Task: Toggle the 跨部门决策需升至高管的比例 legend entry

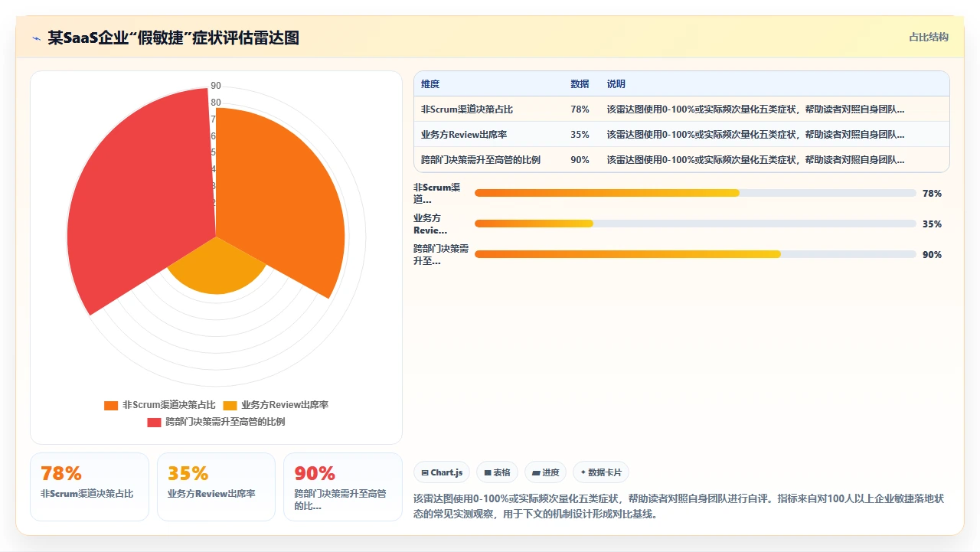Action: point(216,422)
